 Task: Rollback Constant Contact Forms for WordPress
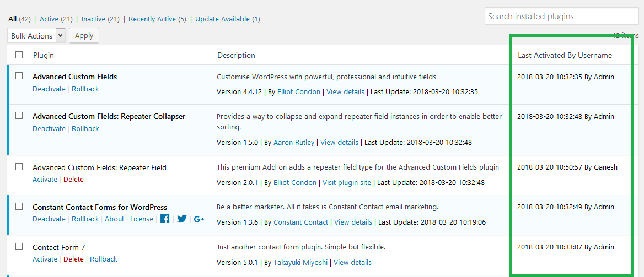point(85,219)
